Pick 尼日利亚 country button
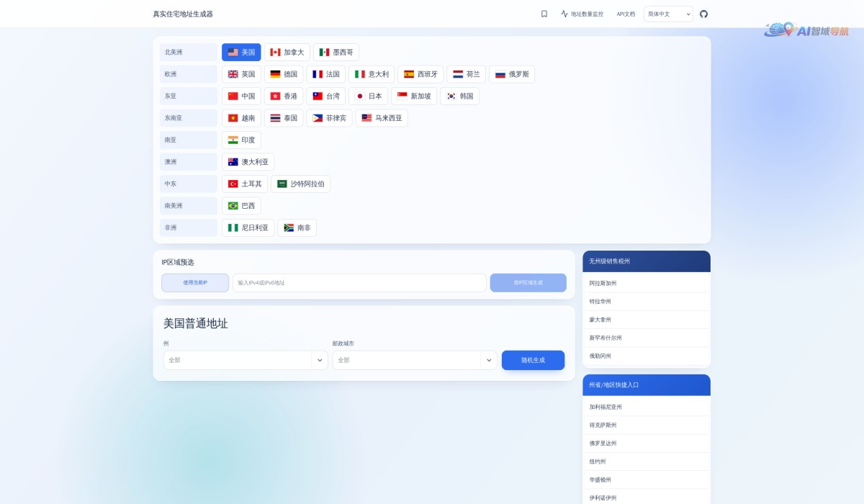 [248, 228]
